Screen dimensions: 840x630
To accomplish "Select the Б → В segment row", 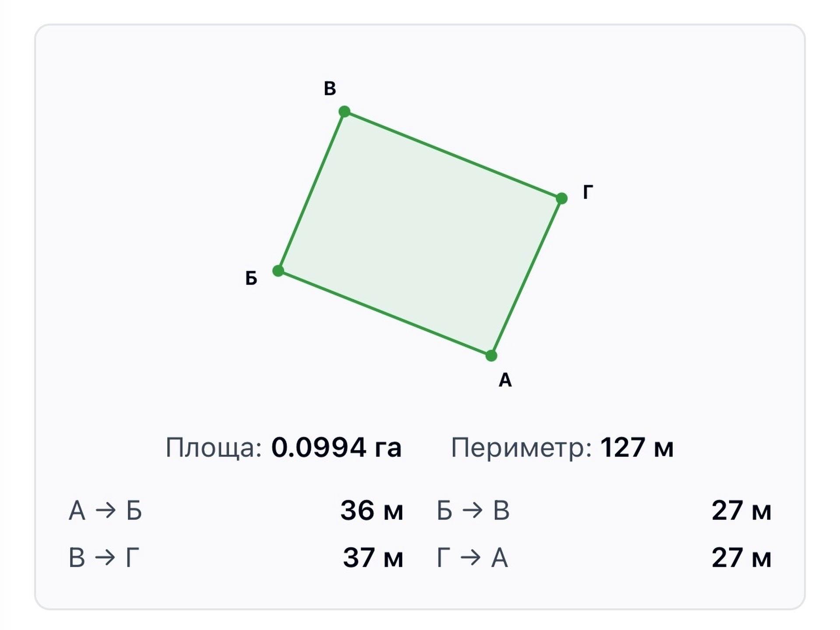I will click(x=604, y=511).
